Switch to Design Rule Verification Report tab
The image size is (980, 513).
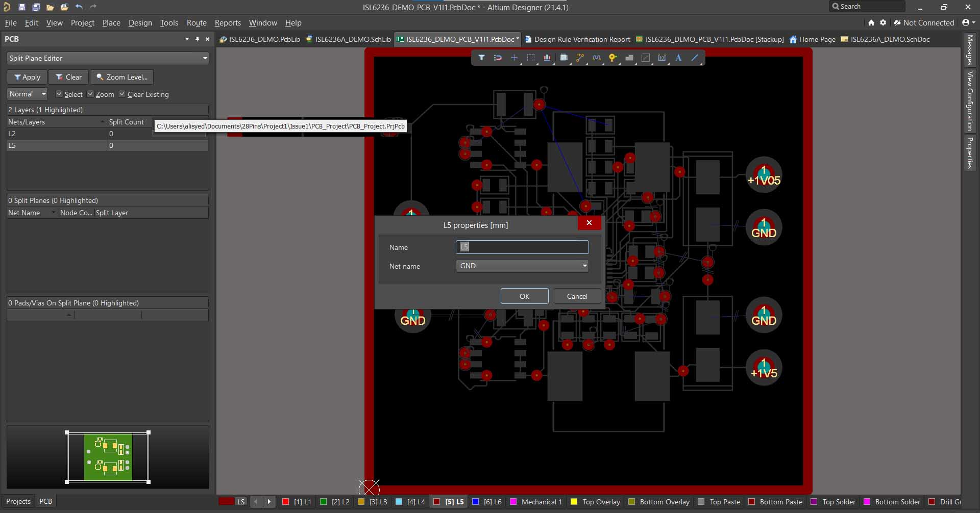point(581,39)
